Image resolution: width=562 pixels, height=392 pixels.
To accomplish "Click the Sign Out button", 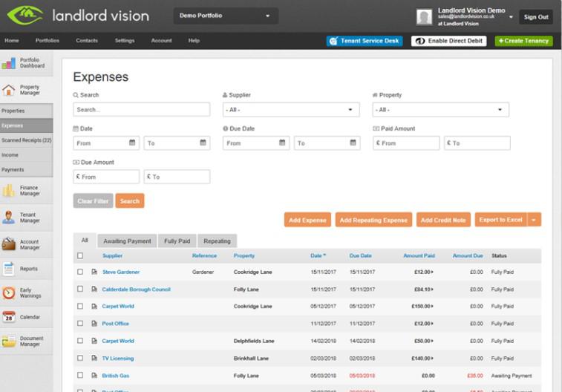I will (x=536, y=17).
